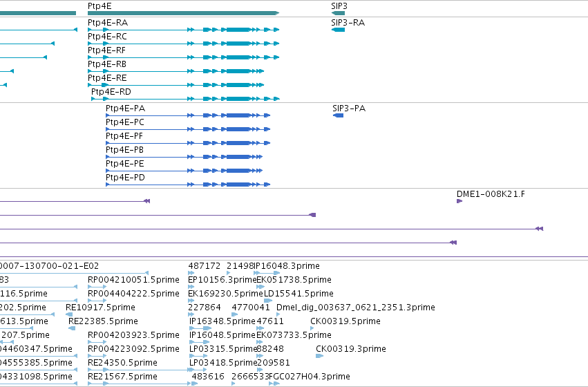
Task: Select the IP16348.5prime EST label
Action: point(222,322)
